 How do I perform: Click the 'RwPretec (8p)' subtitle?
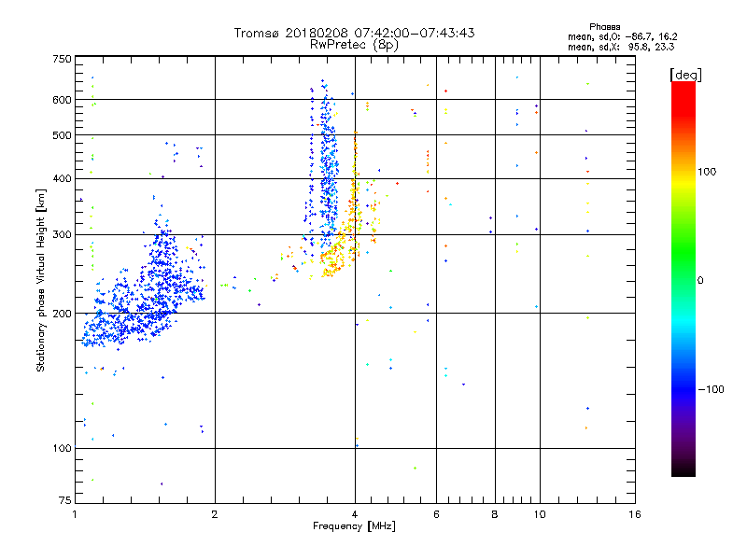coord(354,44)
